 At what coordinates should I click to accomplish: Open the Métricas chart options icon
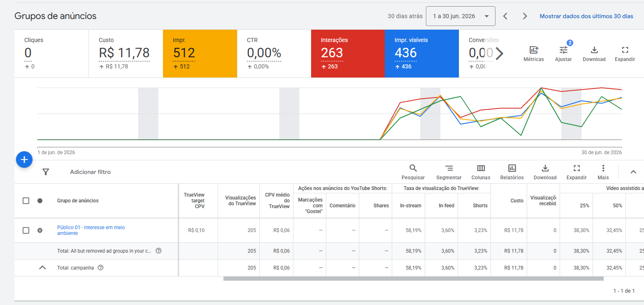(534, 50)
